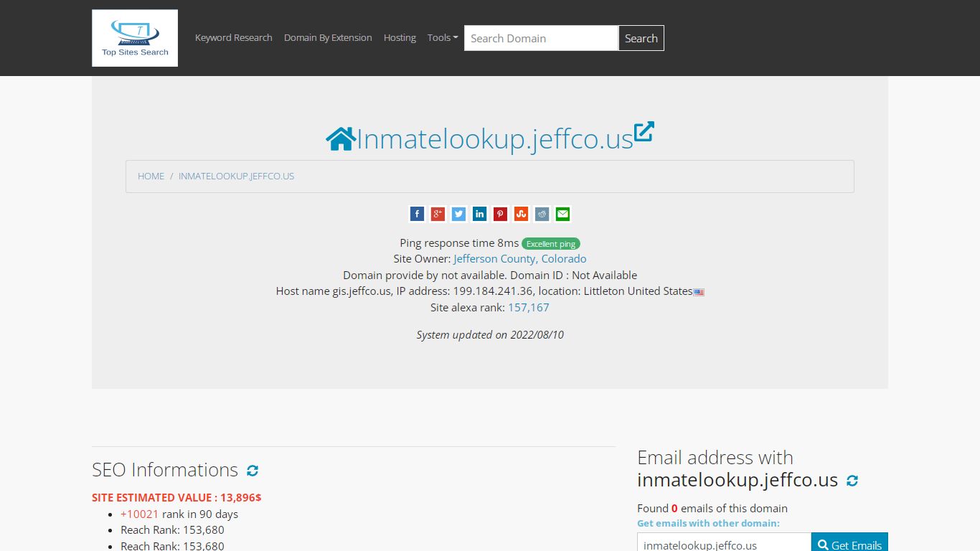Screen dimensions: 980x551
Task: Focus the email domain input field
Action: (724, 545)
